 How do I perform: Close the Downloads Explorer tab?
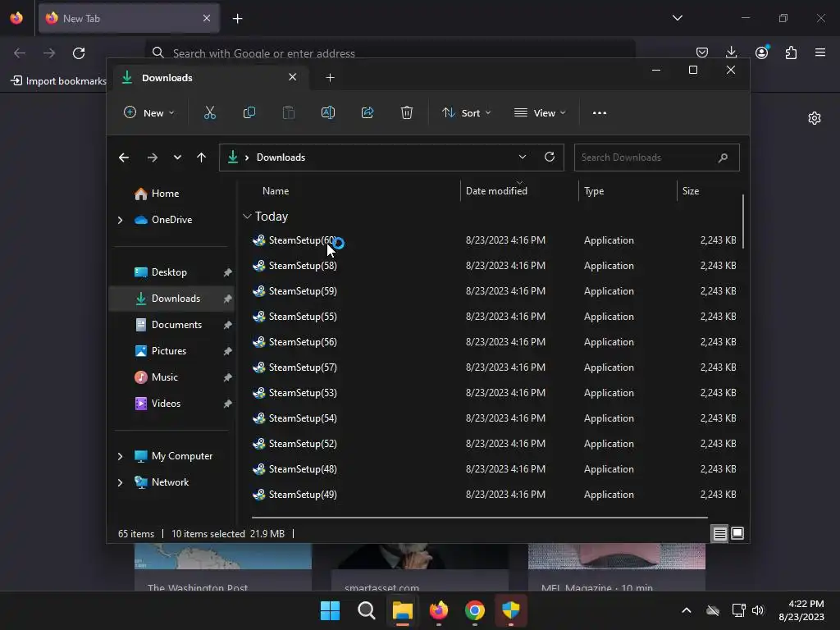[293, 77]
